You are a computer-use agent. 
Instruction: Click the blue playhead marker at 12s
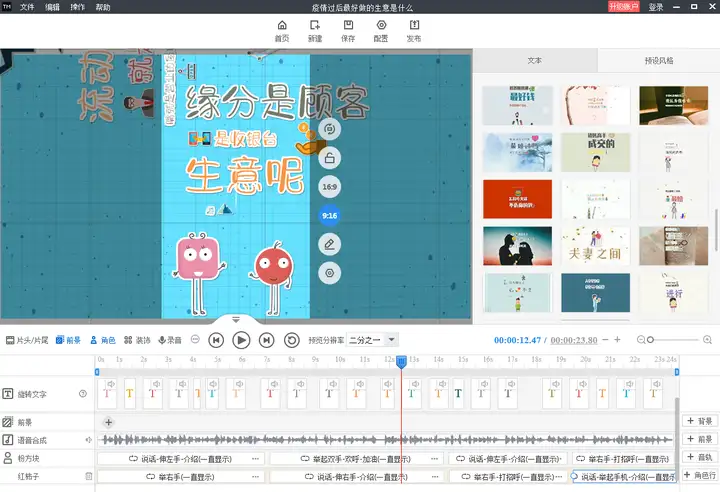[x=401, y=362]
